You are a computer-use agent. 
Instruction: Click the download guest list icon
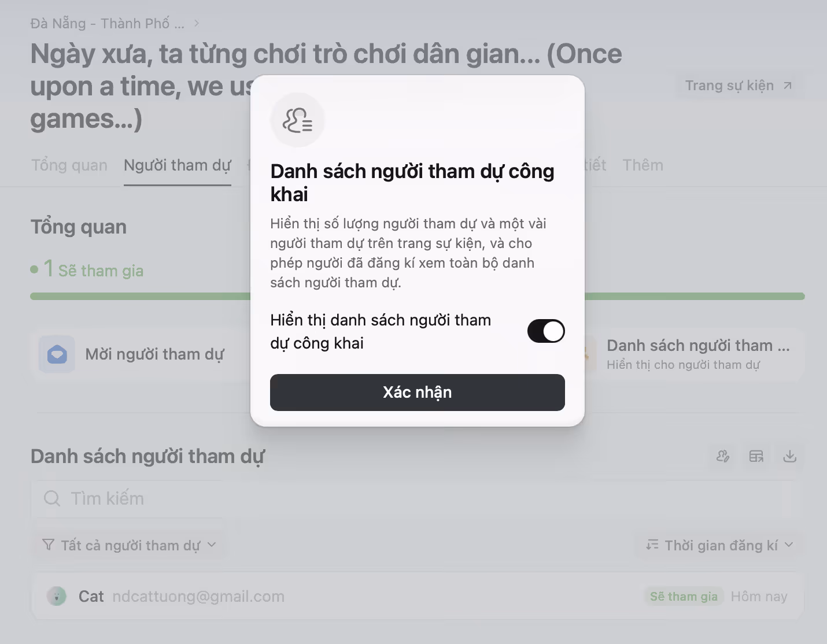click(790, 456)
